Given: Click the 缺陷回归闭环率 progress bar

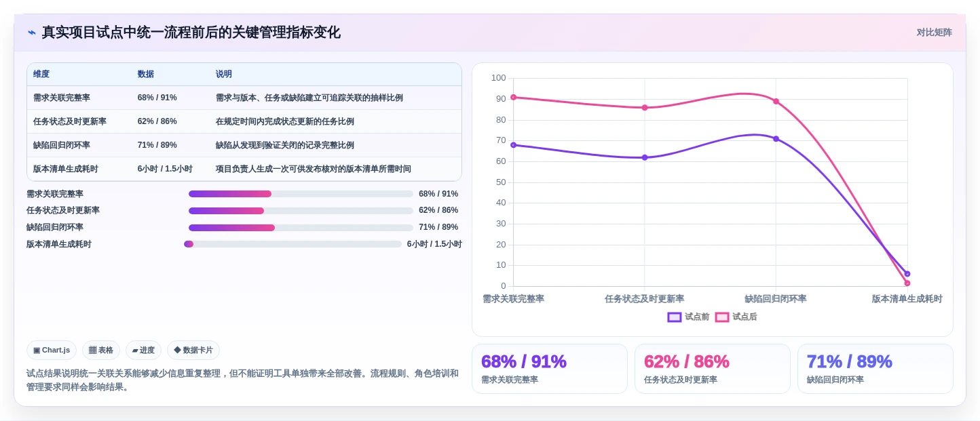Looking at the screenshot, I should point(301,228).
